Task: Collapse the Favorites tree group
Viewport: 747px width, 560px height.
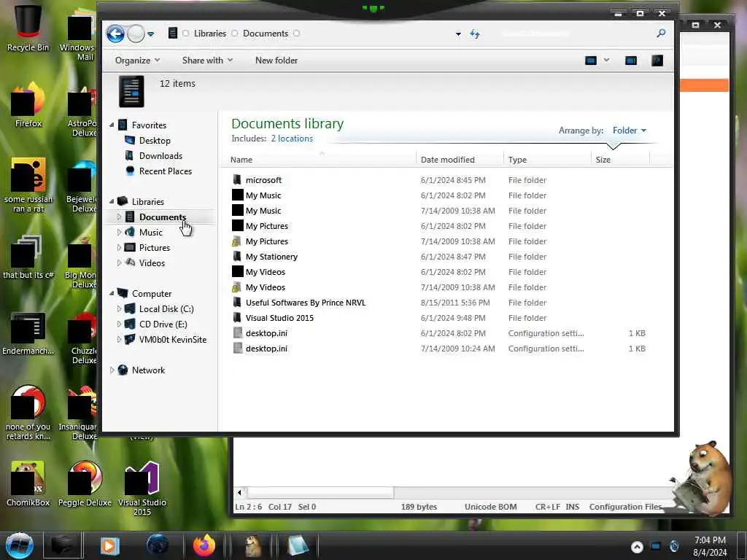Action: click(112, 125)
